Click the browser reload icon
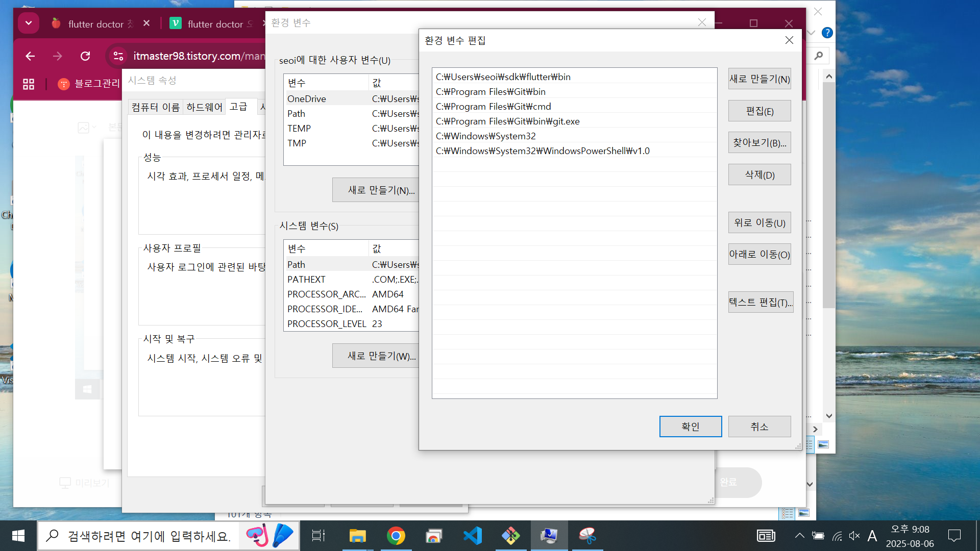This screenshot has width=980, height=551. tap(85, 56)
